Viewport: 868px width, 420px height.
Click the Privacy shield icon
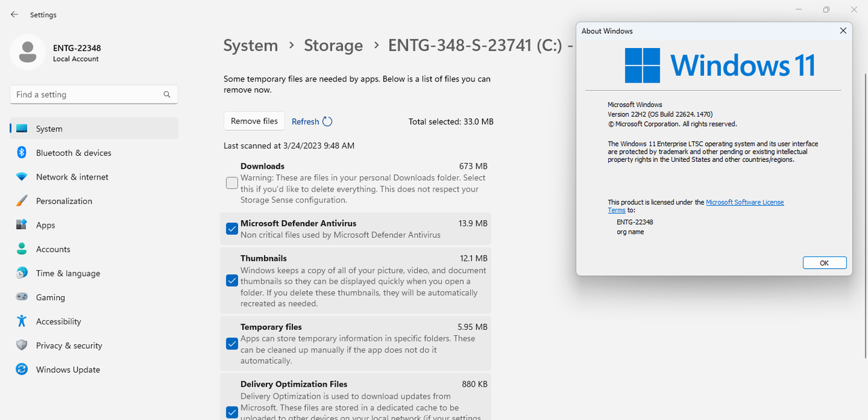click(22, 345)
